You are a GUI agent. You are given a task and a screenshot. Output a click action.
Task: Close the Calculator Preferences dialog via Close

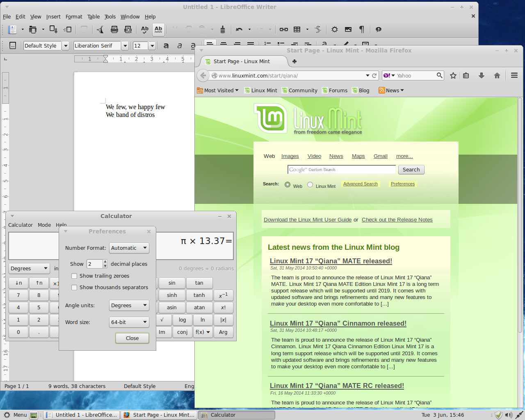click(132, 338)
